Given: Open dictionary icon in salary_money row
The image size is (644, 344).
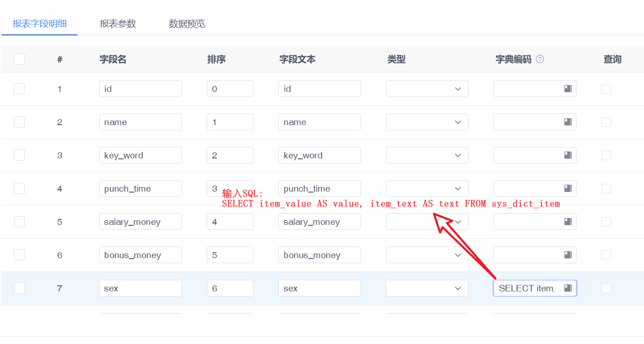Looking at the screenshot, I should (568, 222).
